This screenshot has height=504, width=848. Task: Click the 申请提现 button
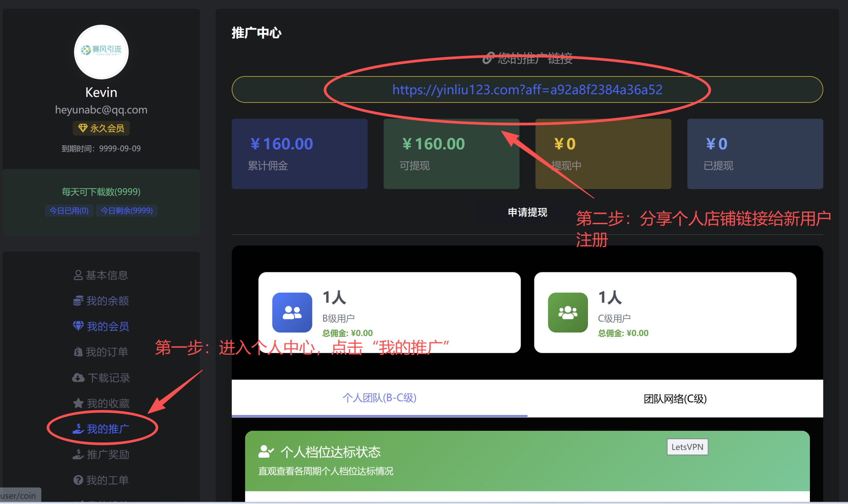527,212
